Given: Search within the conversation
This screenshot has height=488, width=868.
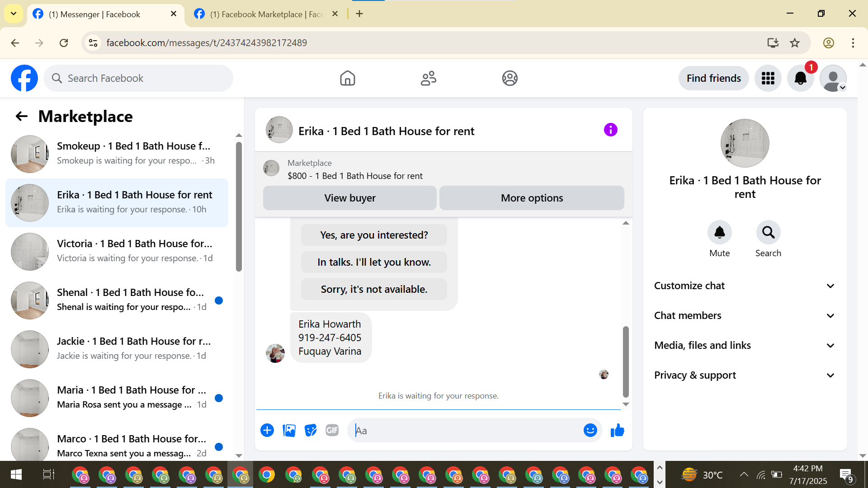Looking at the screenshot, I should pyautogui.click(x=768, y=233).
